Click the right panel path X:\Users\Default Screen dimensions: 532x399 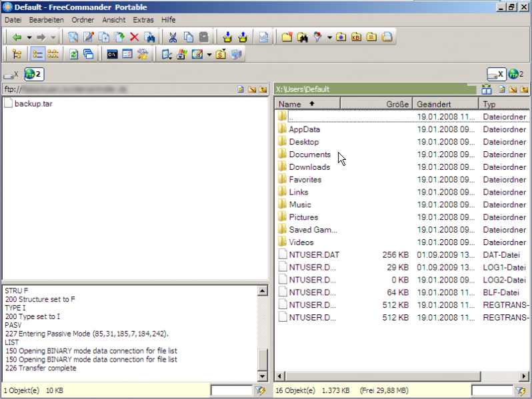(302, 89)
